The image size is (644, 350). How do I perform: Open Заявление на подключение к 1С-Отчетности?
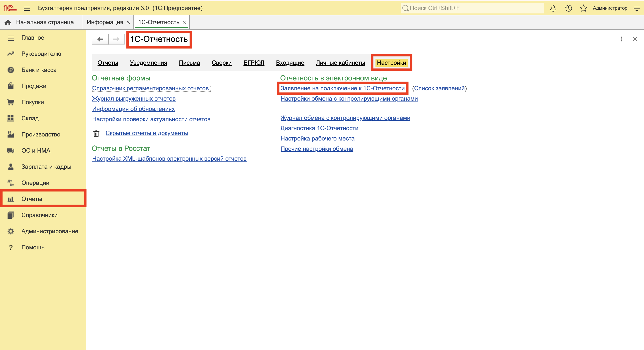343,88
